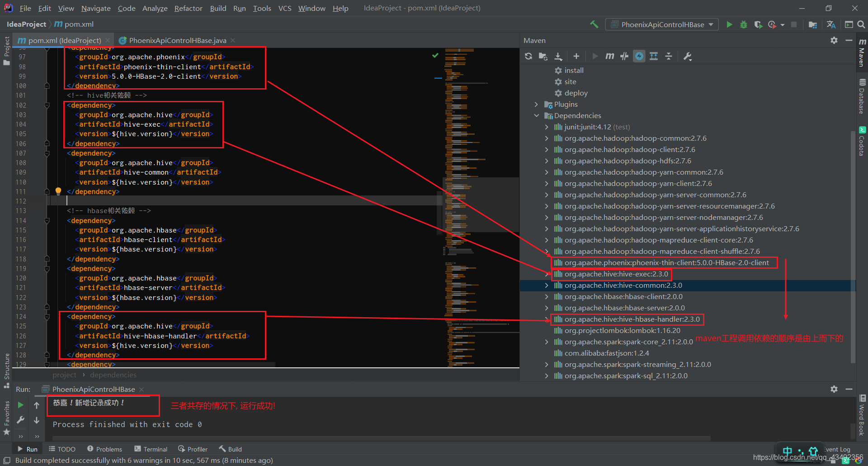Toggle the Favorites side tool window

(x=6, y=418)
